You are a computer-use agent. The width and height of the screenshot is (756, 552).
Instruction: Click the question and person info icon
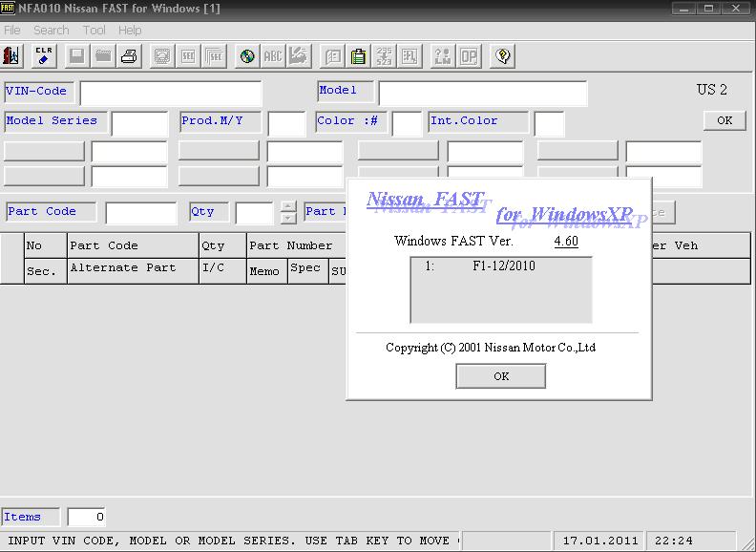click(443, 56)
